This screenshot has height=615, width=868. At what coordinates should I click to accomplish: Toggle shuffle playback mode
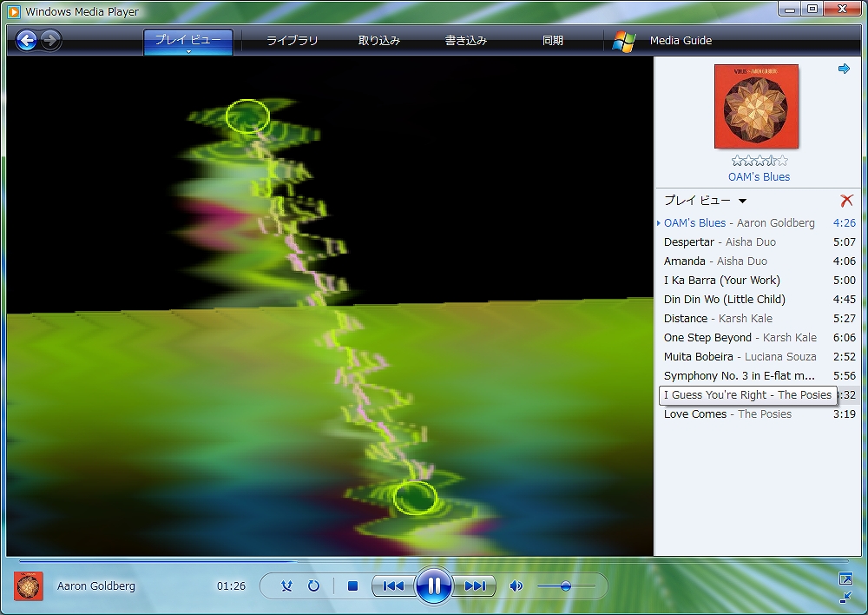coord(286,586)
